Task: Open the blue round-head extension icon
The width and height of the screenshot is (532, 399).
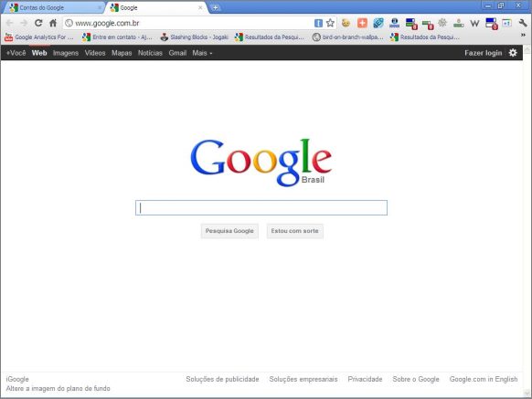Action: point(394,23)
